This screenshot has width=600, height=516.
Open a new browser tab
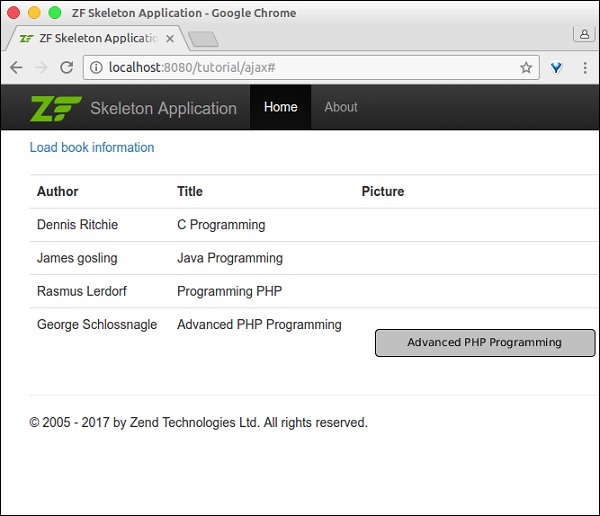203,39
